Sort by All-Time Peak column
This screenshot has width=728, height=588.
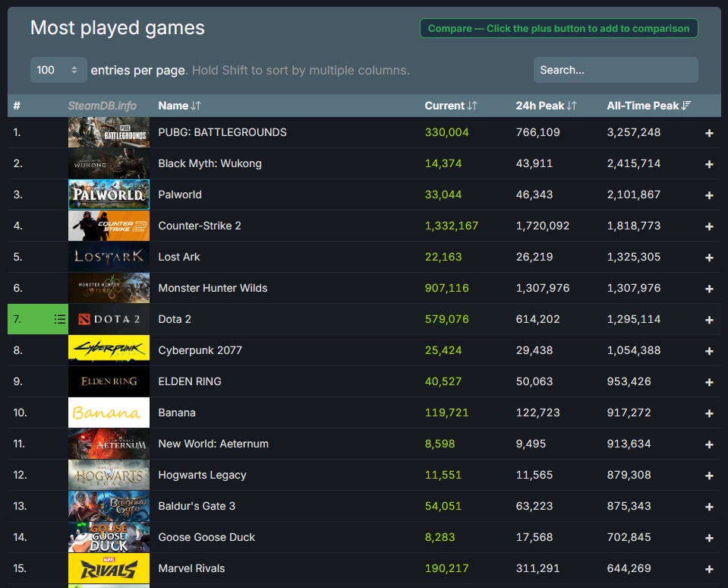[x=648, y=106]
